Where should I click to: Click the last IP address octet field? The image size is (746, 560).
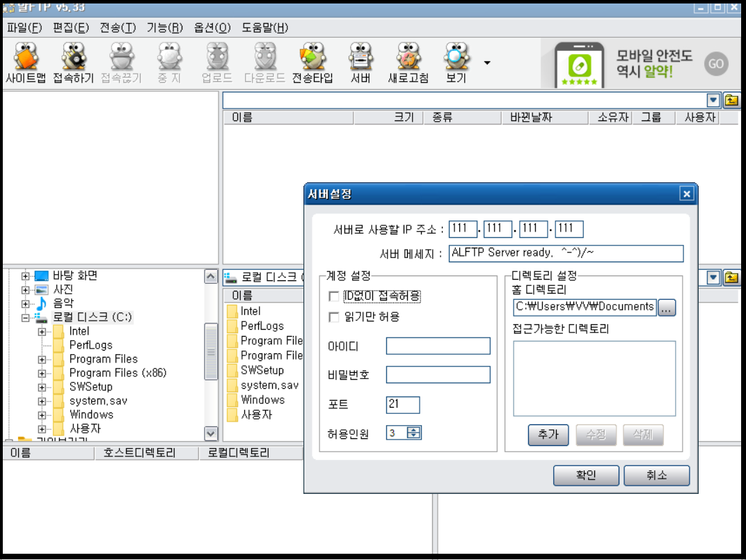coord(569,229)
